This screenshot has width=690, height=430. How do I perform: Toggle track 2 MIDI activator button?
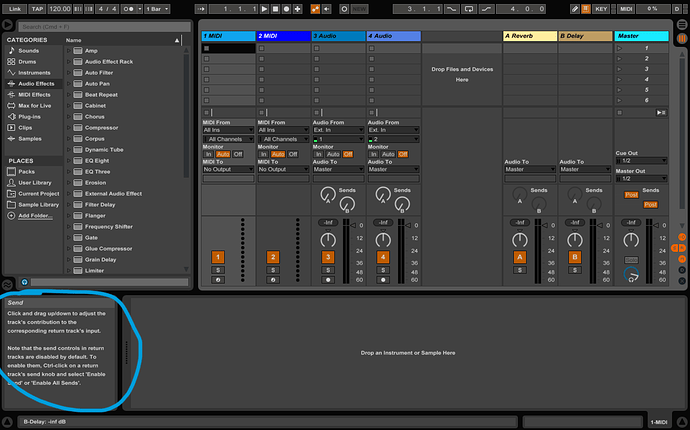tap(273, 257)
